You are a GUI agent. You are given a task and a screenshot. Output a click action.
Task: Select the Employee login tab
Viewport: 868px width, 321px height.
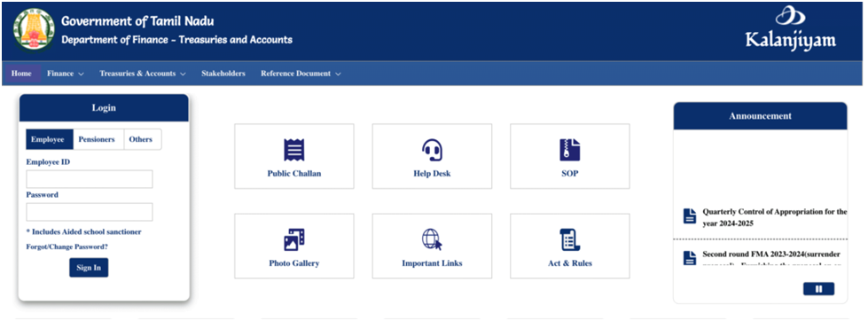coord(50,139)
